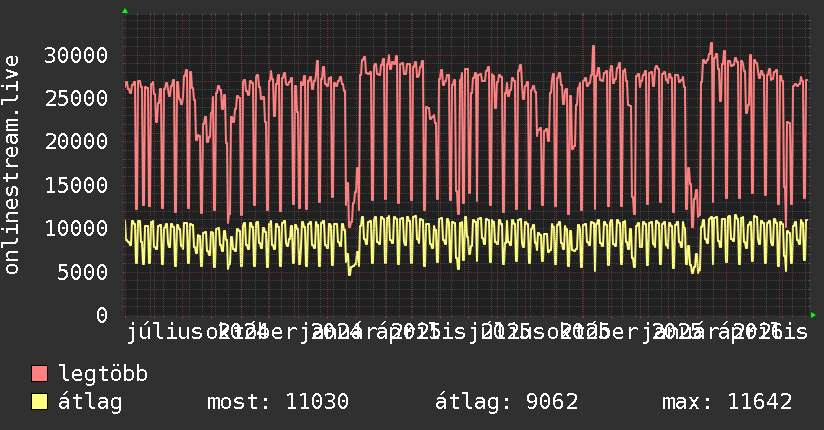
Task: Select the átlag legend label beside yellow swatch
Action: tap(90, 402)
